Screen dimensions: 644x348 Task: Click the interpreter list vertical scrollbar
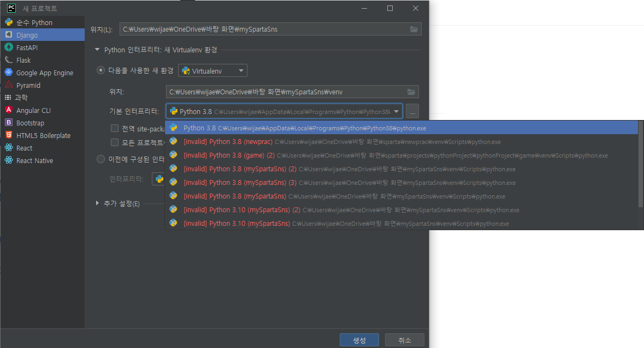[641, 164]
